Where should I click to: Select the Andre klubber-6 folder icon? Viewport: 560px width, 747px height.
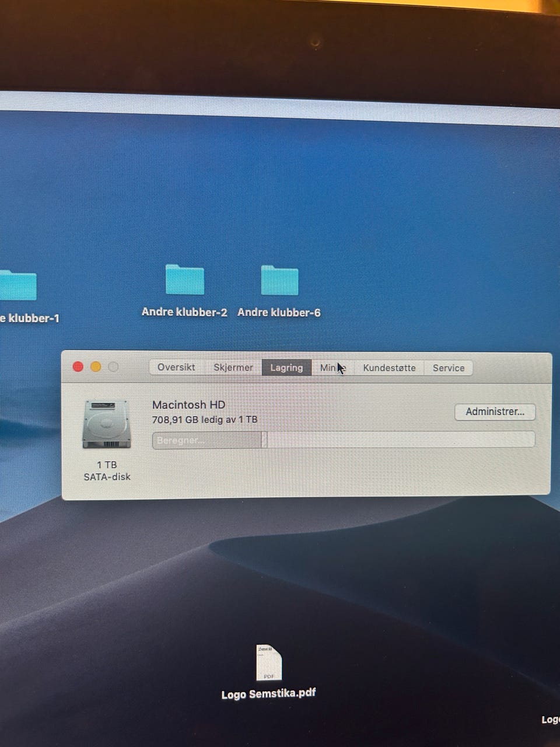click(279, 280)
